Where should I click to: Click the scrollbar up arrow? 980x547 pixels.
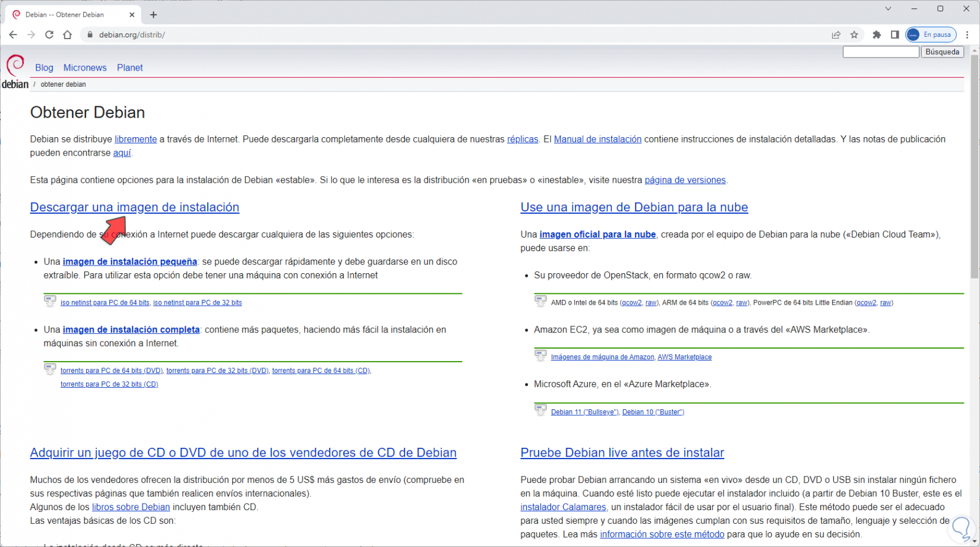[975, 51]
